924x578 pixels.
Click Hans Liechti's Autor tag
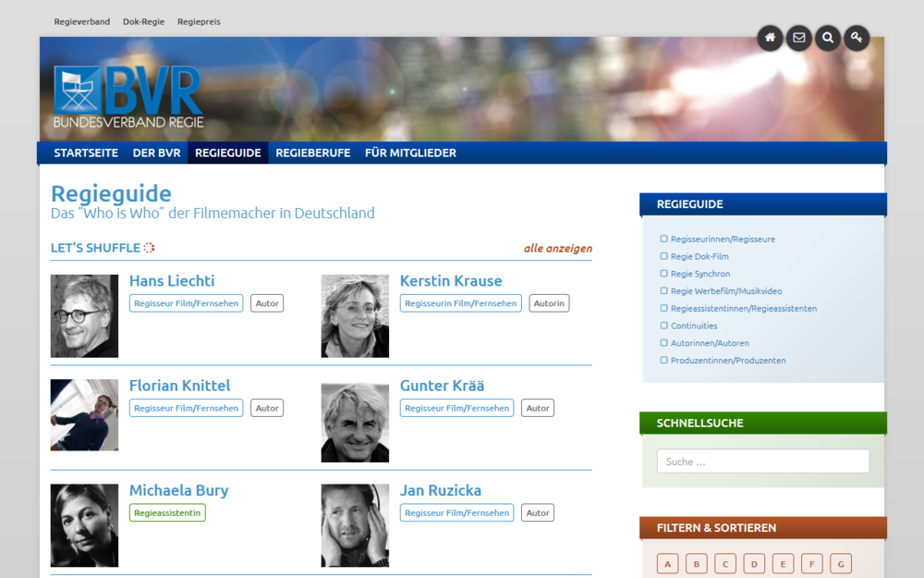[x=267, y=303]
